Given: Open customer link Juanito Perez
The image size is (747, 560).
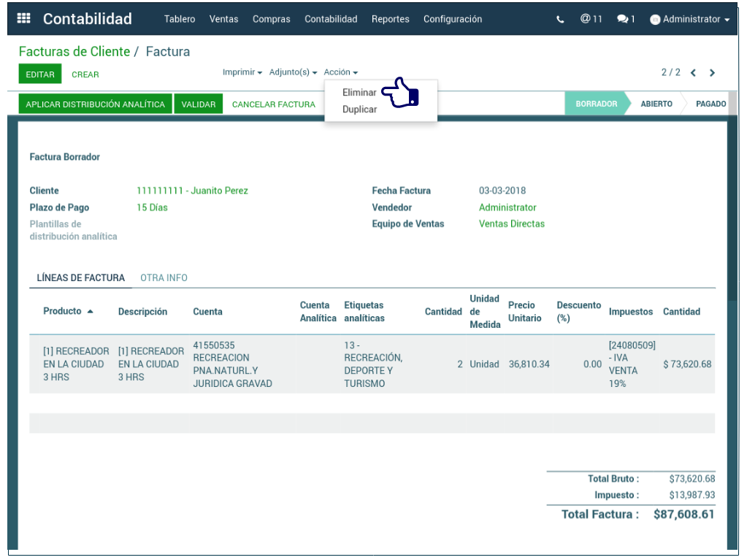Looking at the screenshot, I should tap(192, 191).
